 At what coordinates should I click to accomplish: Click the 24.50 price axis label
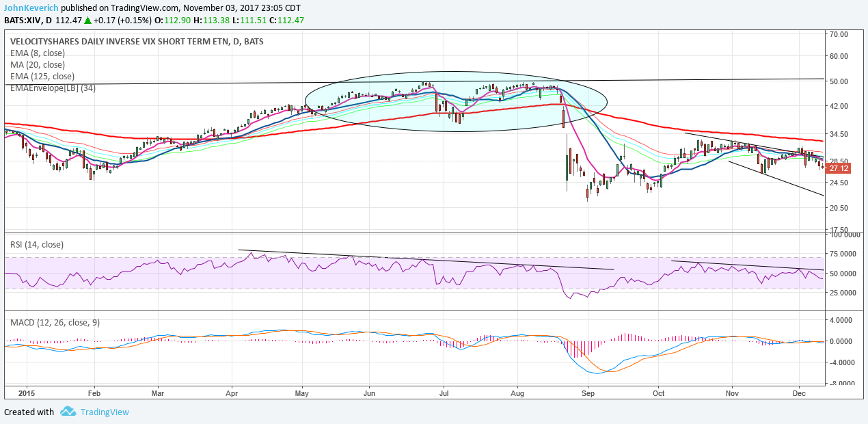839,183
